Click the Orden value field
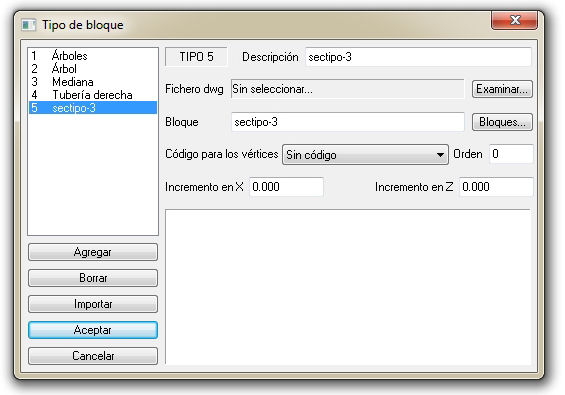The width and height of the screenshot is (565, 395). pos(511,154)
